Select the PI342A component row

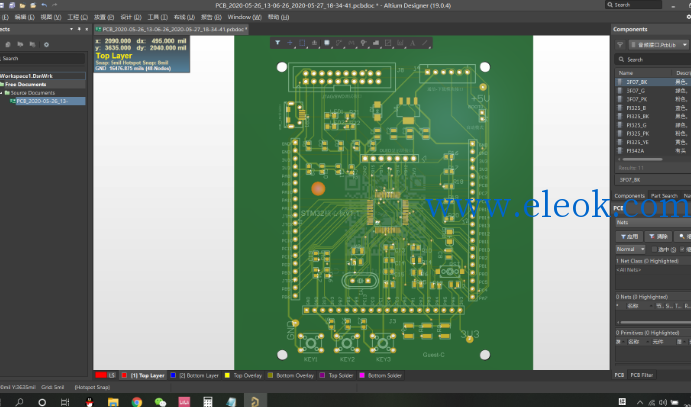[x=653, y=151]
